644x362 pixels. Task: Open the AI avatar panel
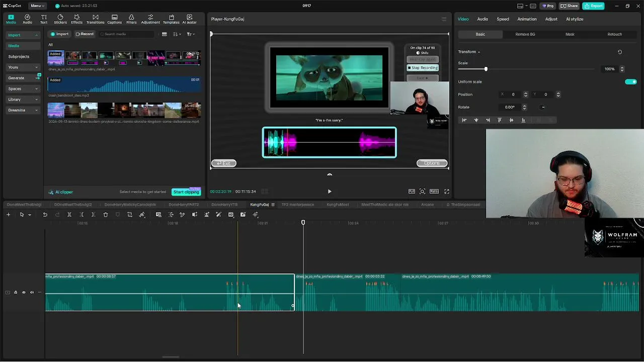(x=189, y=19)
